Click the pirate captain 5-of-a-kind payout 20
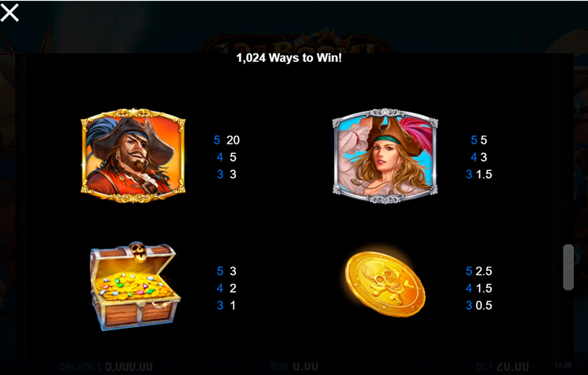This screenshot has width=588, height=375. pyautogui.click(x=233, y=140)
